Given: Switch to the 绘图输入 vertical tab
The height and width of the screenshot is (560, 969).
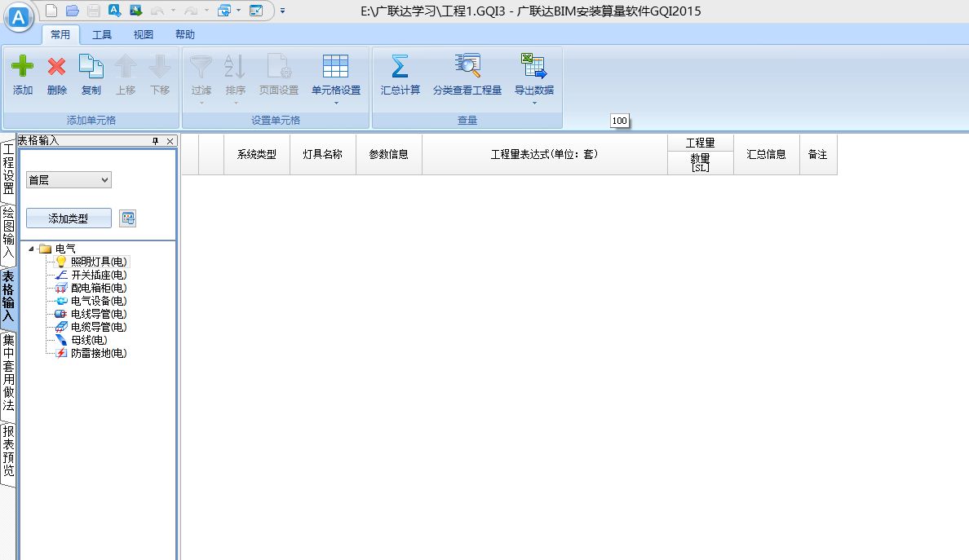Looking at the screenshot, I should 8,233.
